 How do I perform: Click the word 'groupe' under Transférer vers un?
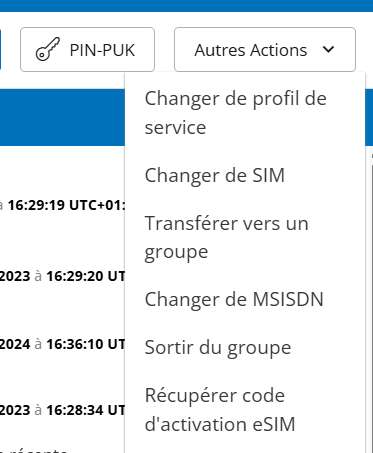[176, 252]
